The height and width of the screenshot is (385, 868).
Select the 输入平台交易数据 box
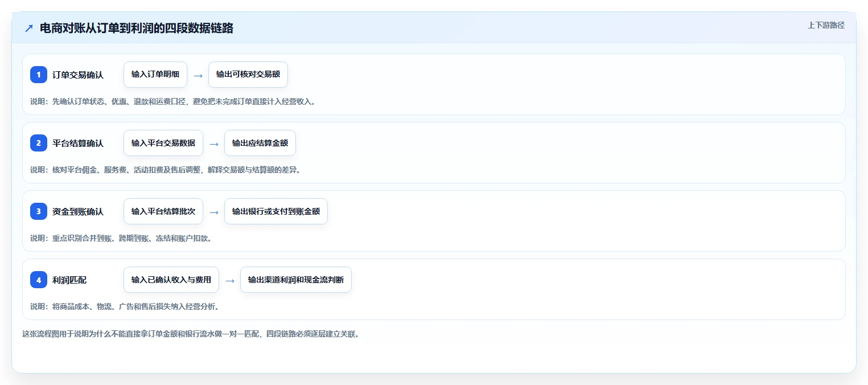point(163,143)
